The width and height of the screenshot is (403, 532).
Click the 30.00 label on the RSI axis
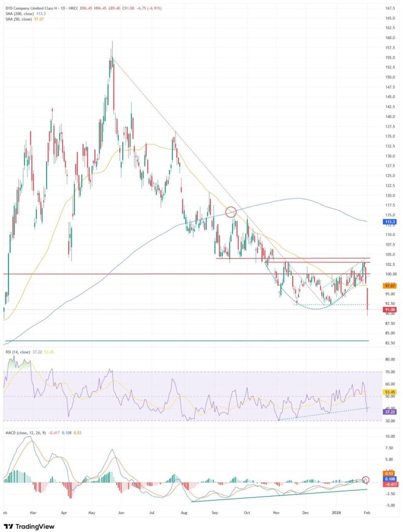(391, 421)
